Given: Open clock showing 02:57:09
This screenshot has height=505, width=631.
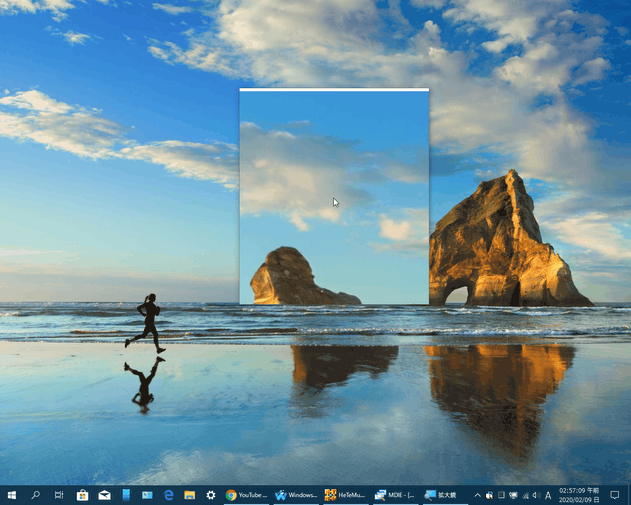Looking at the screenshot, I should coord(579,495).
